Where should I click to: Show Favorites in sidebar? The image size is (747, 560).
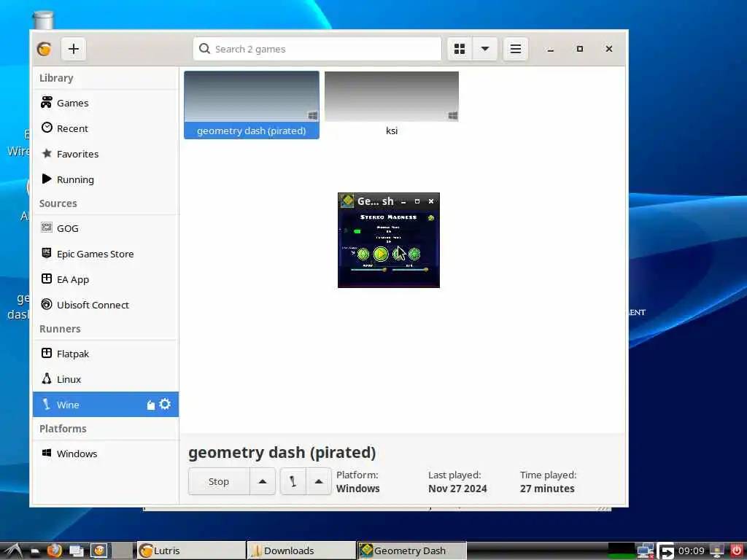pos(105,154)
